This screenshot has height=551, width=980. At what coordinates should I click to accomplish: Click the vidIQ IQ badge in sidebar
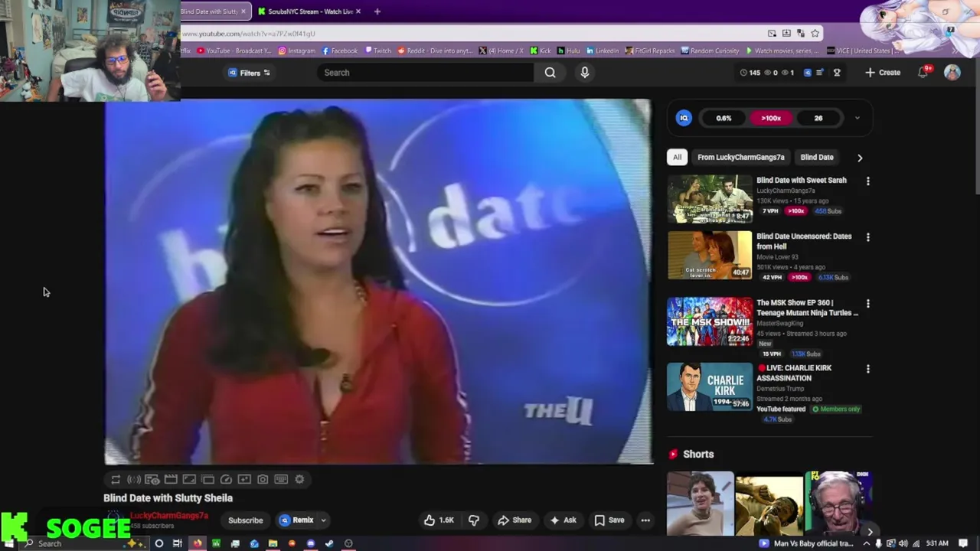[x=684, y=118]
